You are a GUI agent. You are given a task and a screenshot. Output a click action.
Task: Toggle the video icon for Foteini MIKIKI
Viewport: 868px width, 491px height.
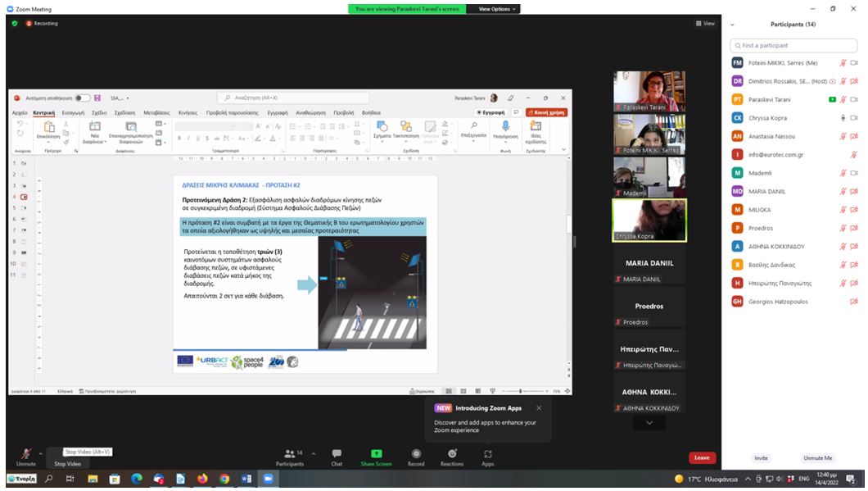click(854, 63)
